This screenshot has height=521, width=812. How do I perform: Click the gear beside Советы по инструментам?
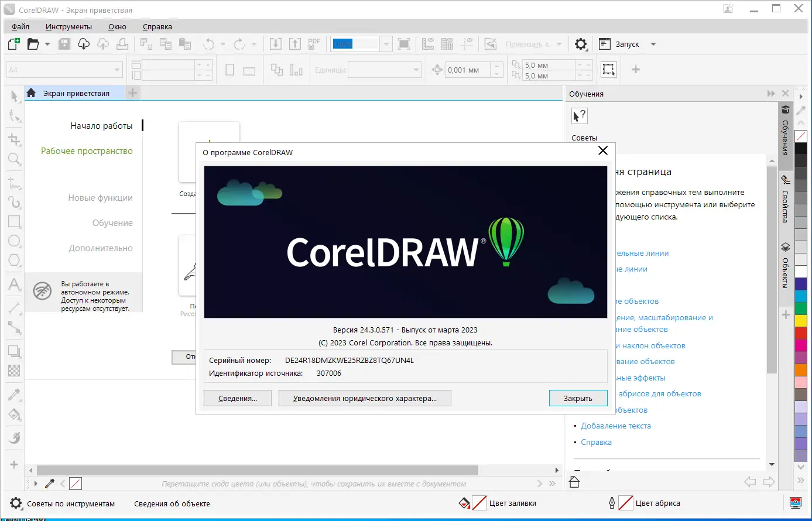(x=16, y=503)
